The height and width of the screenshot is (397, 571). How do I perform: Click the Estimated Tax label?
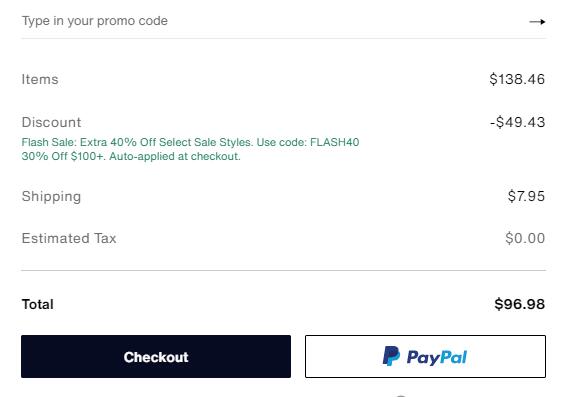point(69,238)
